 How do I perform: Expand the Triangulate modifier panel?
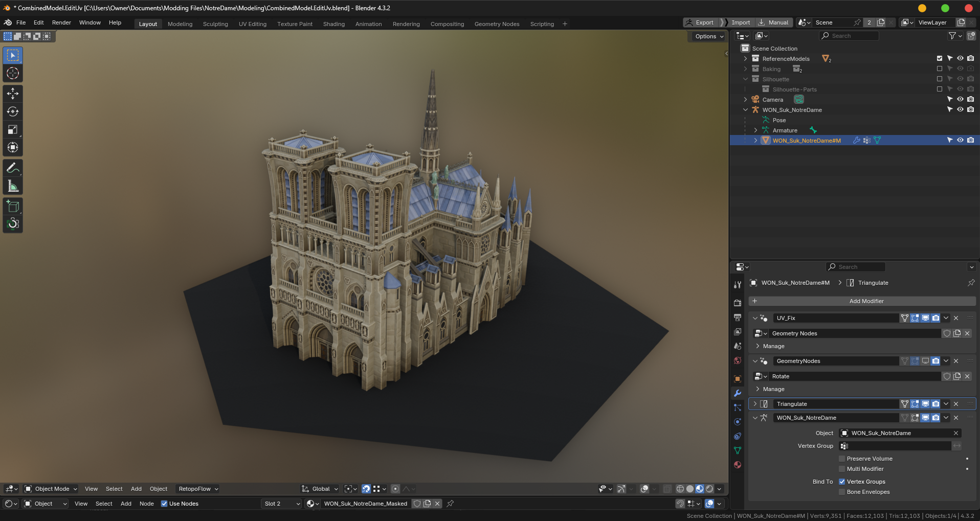pyautogui.click(x=755, y=404)
